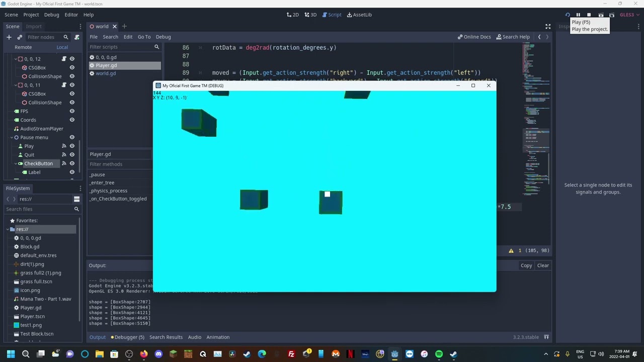Pause the running scene
Viewport: 644px width, 362px height.
tap(578, 15)
